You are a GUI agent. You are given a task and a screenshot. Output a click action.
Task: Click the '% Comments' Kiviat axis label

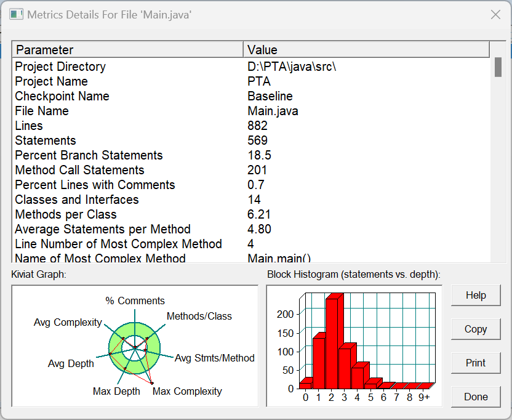(x=135, y=301)
